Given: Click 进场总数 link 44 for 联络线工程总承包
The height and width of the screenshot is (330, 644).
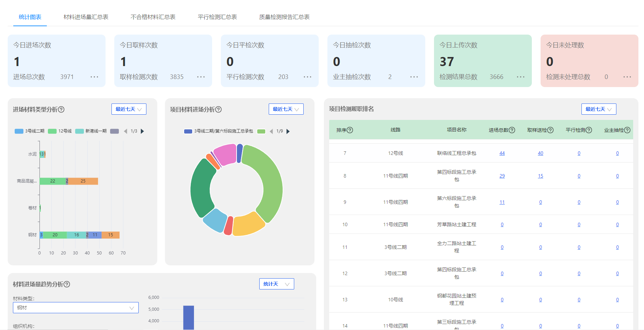Looking at the screenshot, I should [502, 153].
